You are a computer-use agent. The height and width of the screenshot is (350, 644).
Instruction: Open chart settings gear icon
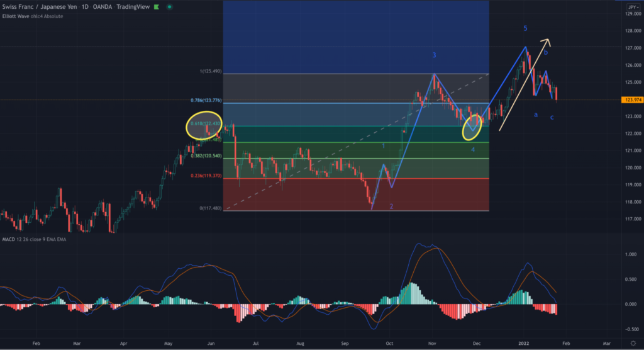633,344
